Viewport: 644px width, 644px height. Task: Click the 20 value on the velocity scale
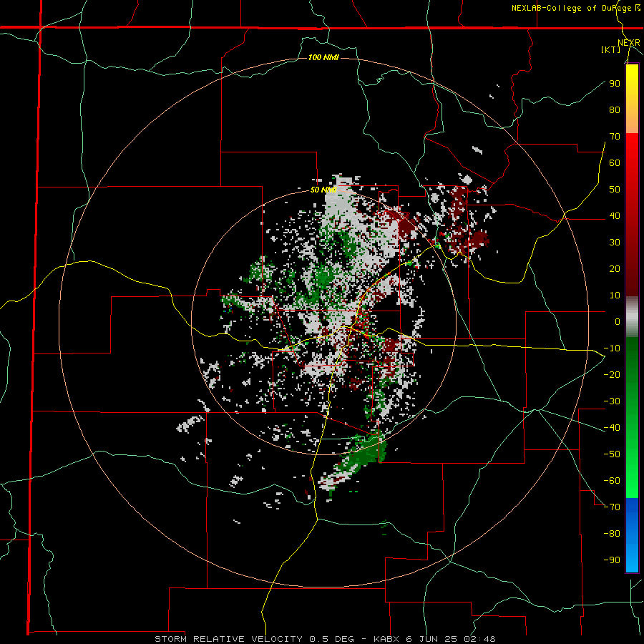click(615, 269)
